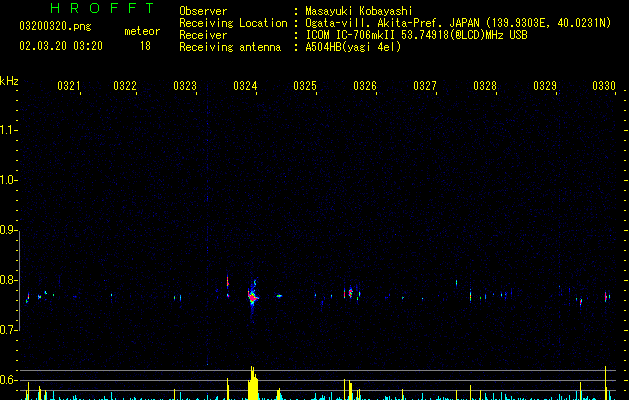Click the 'Observer' field label

[203, 11]
